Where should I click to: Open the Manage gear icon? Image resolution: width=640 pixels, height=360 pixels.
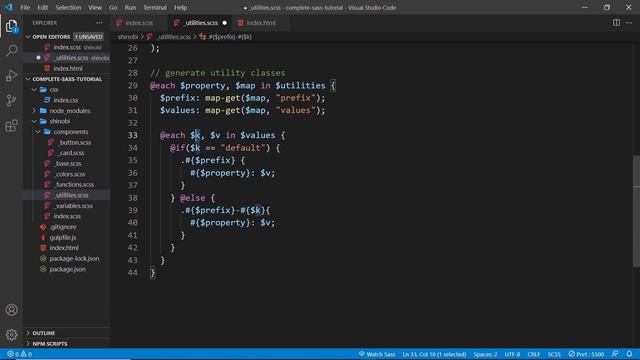click(x=11, y=335)
